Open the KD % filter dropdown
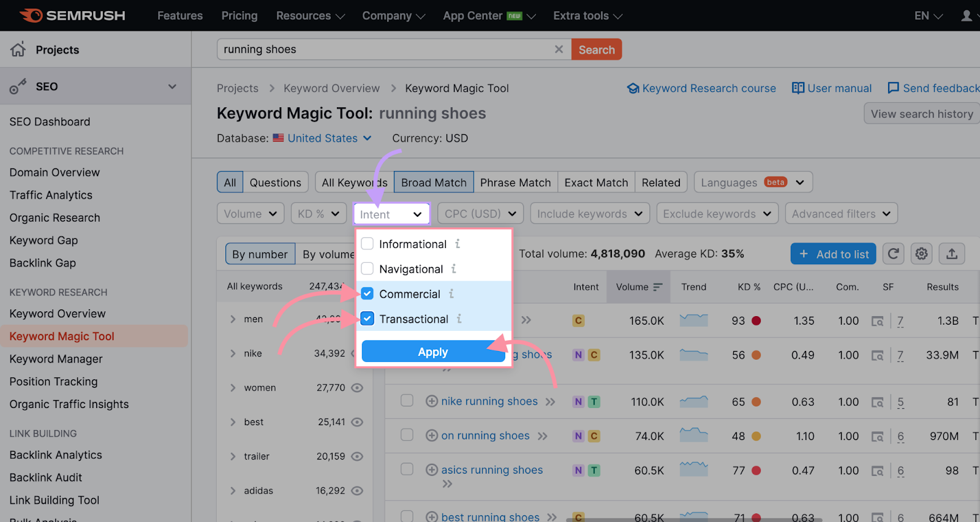Screen dimensions: 980x522 pos(318,214)
